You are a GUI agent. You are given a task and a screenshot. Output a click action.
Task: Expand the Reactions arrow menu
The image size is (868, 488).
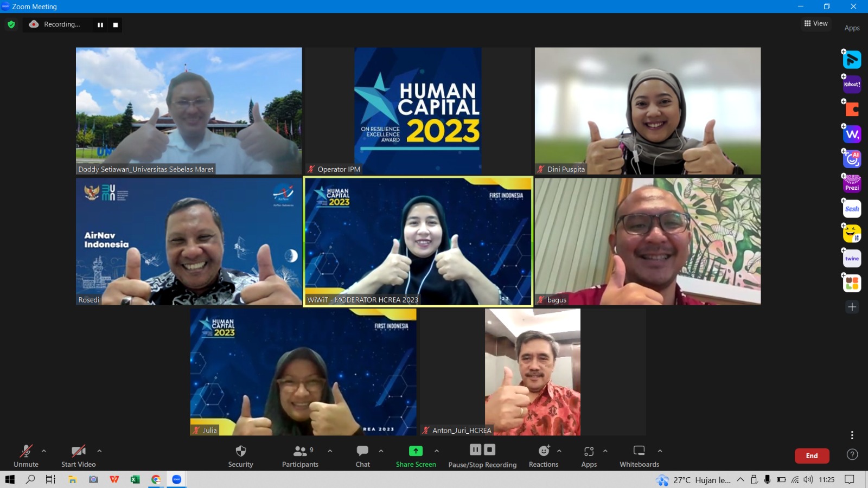pyautogui.click(x=559, y=451)
